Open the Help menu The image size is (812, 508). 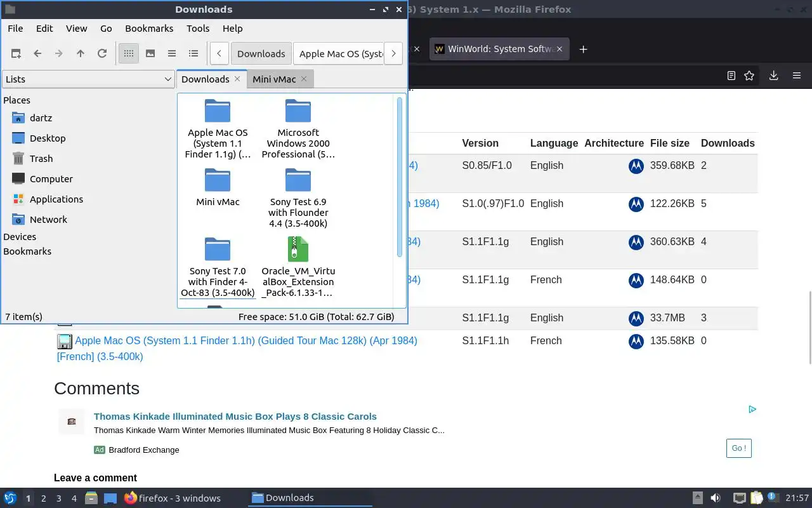click(232, 29)
